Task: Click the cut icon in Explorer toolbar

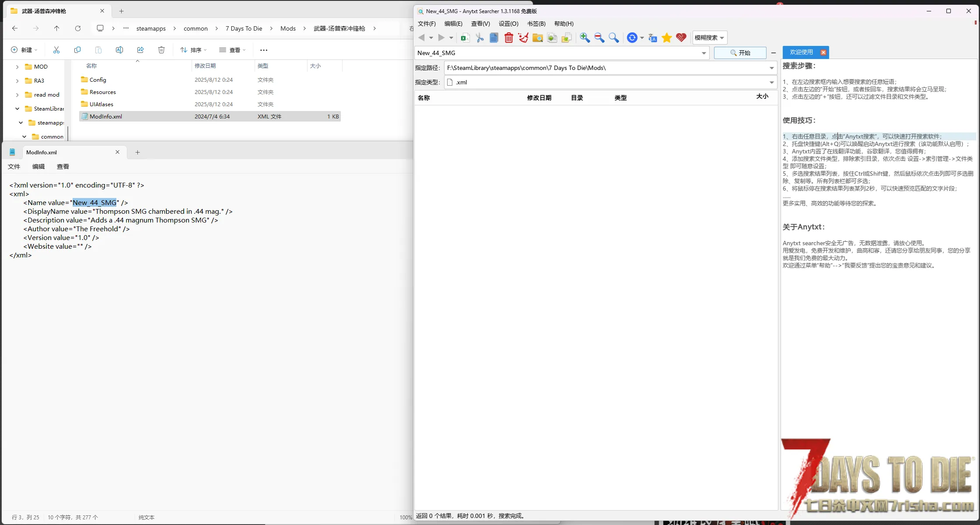Action: (x=56, y=50)
